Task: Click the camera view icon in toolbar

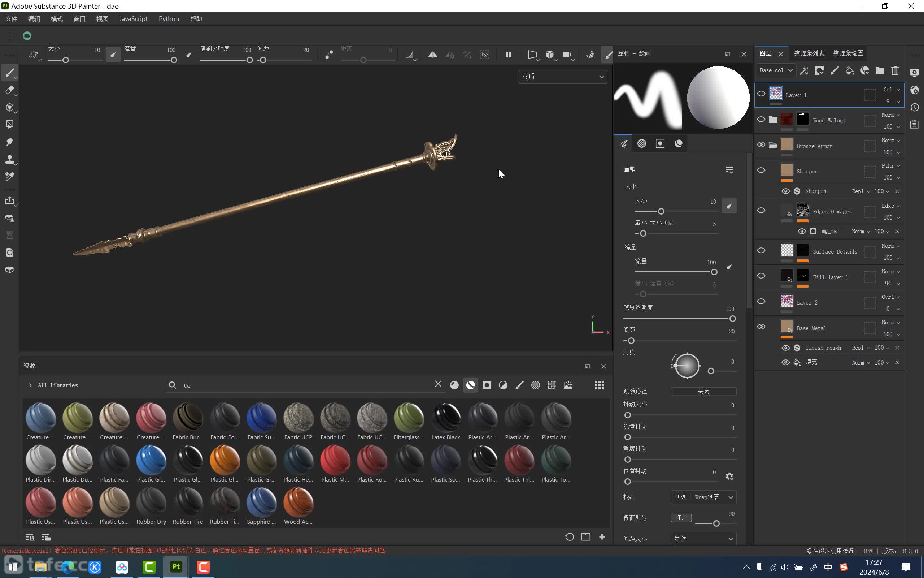Action: click(567, 55)
